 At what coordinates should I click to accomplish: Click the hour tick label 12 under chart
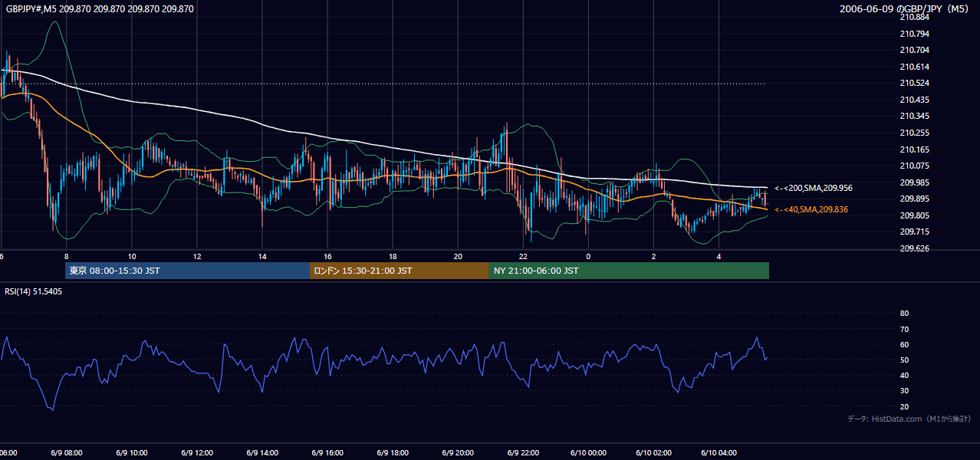pos(197,256)
